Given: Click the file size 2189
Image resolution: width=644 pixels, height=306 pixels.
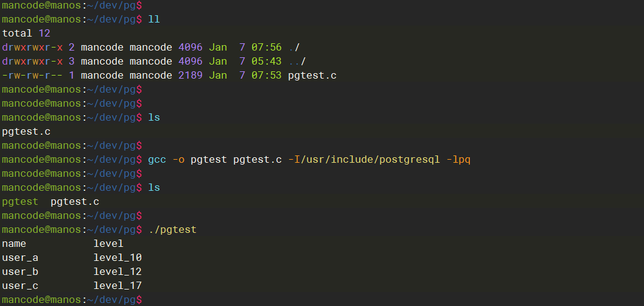Looking at the screenshot, I should pyautogui.click(x=191, y=76).
